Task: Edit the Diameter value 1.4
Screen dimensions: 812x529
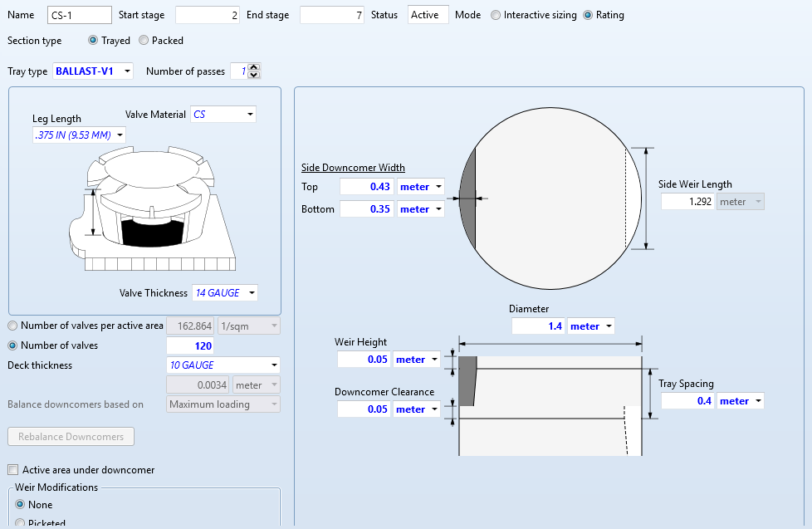Action: click(538, 326)
